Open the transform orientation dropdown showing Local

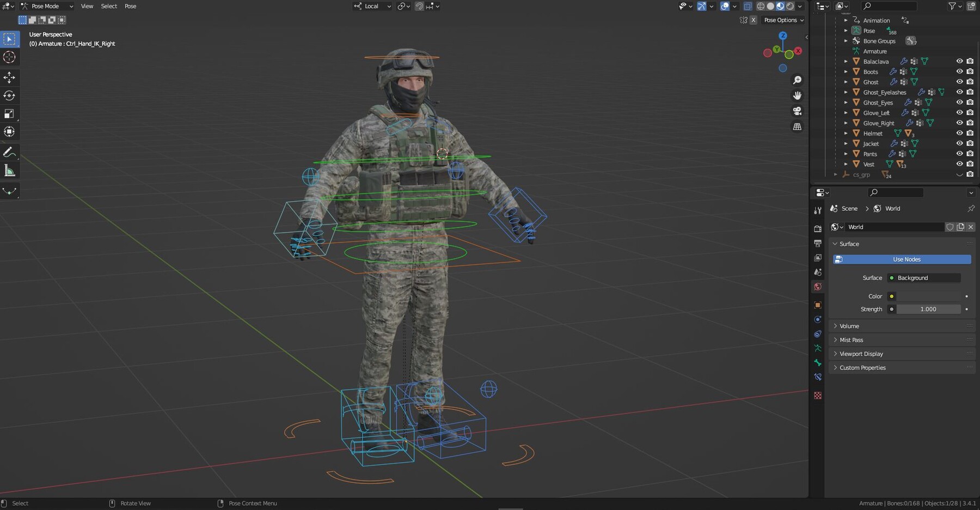coord(372,6)
